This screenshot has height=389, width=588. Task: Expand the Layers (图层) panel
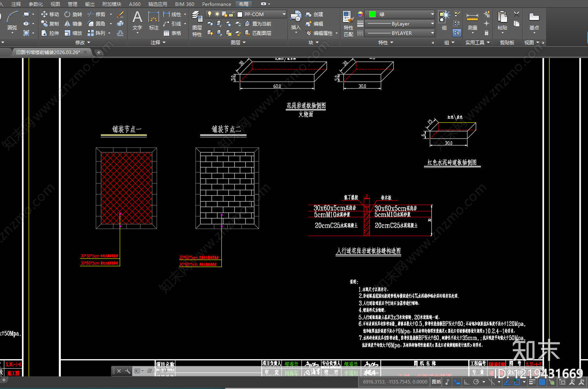point(238,42)
